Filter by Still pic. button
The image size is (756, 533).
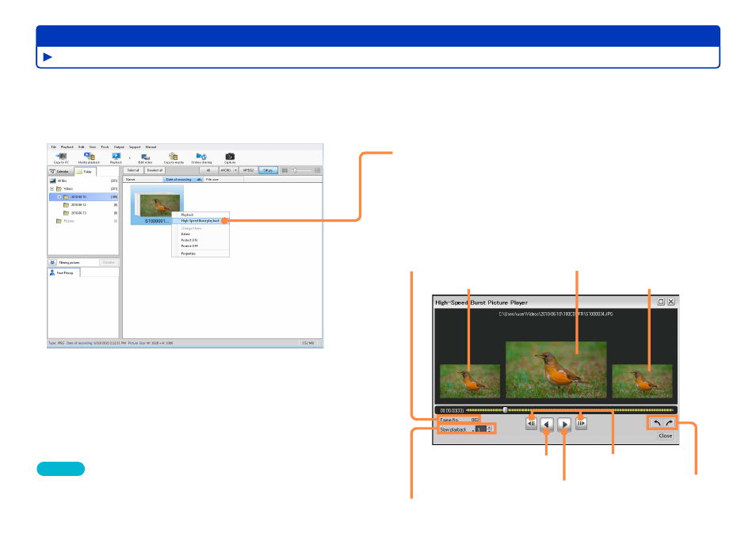click(268, 170)
